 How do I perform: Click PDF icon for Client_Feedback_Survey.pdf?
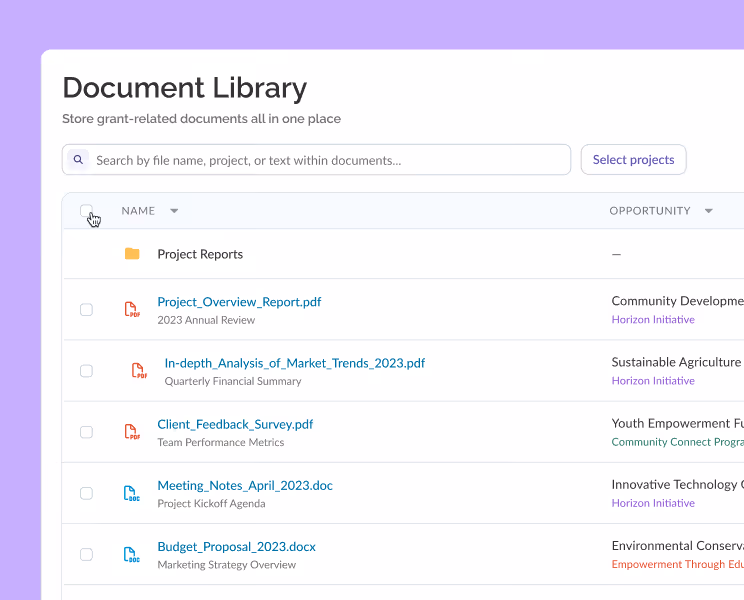pos(132,432)
